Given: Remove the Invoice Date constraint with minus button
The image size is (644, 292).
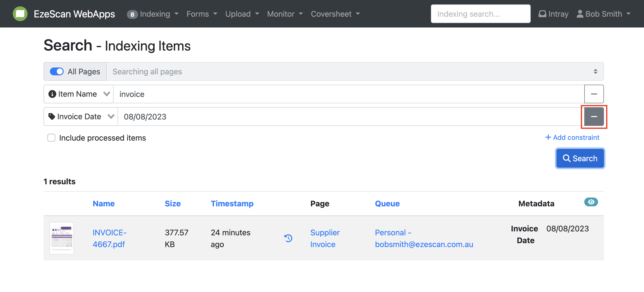Looking at the screenshot, I should (594, 117).
